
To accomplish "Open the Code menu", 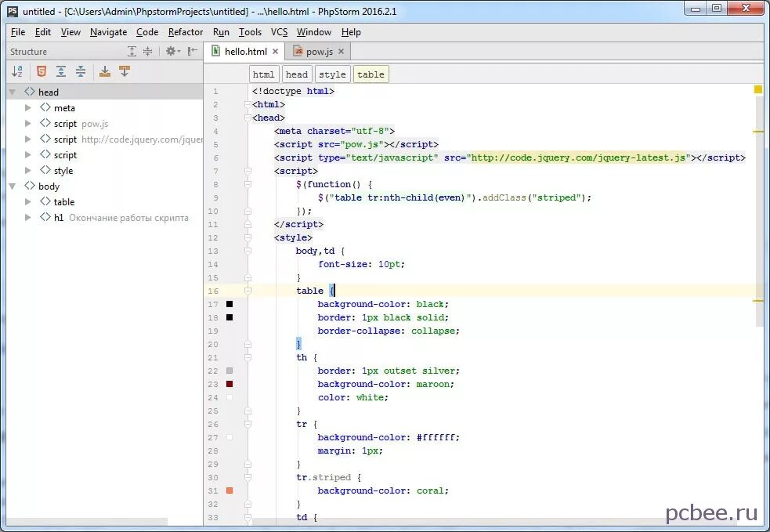I will point(146,32).
